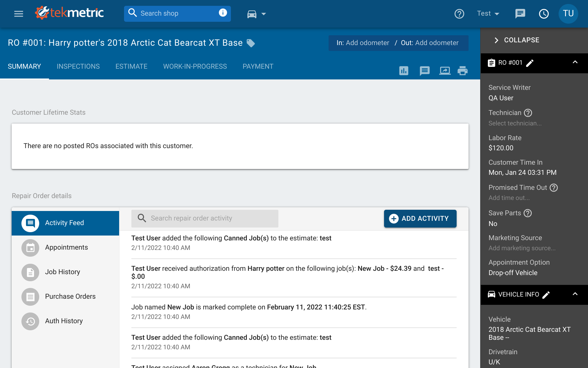The image size is (588, 368).
Task: Click the Tekmetric logo
Action: pyautogui.click(x=69, y=13)
